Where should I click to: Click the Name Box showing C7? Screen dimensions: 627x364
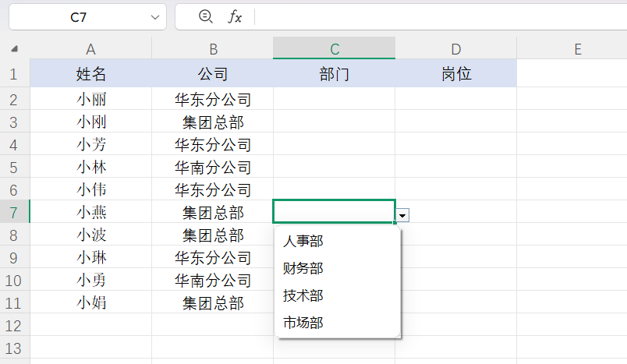[78, 17]
